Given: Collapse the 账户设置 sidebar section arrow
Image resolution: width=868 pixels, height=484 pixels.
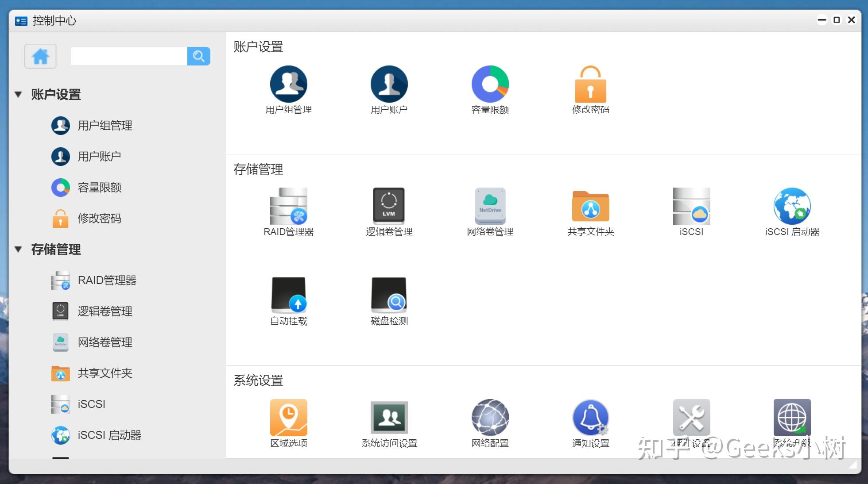Looking at the screenshot, I should click(18, 94).
